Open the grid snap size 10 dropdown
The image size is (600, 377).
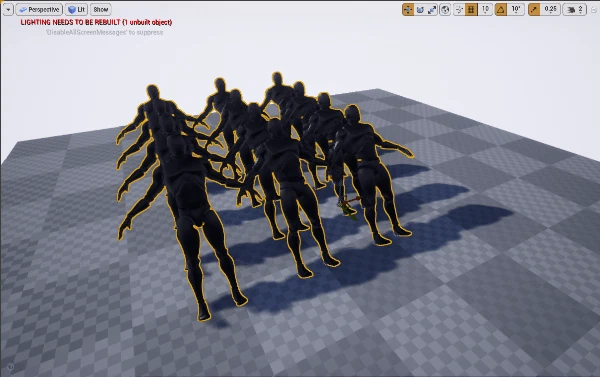(x=485, y=10)
